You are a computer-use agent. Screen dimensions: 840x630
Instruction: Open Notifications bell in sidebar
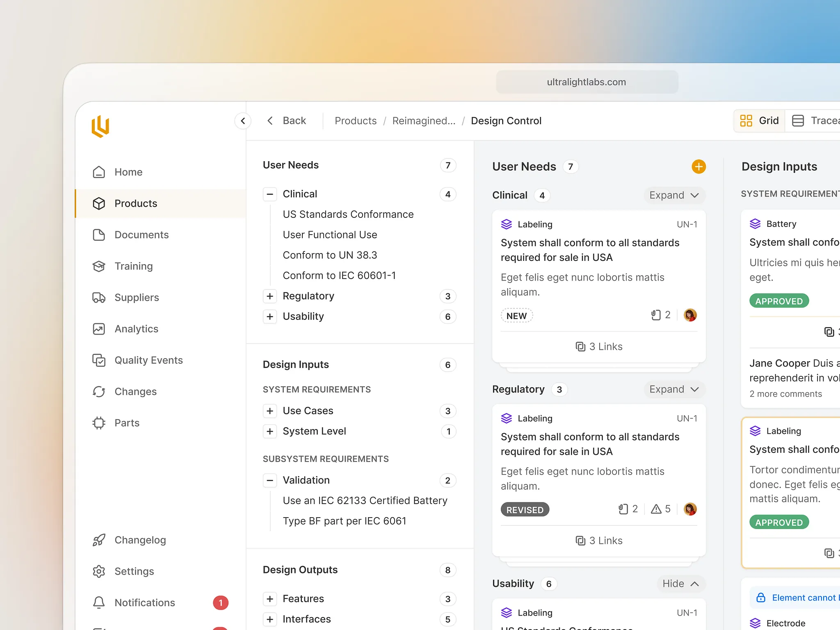click(99, 603)
